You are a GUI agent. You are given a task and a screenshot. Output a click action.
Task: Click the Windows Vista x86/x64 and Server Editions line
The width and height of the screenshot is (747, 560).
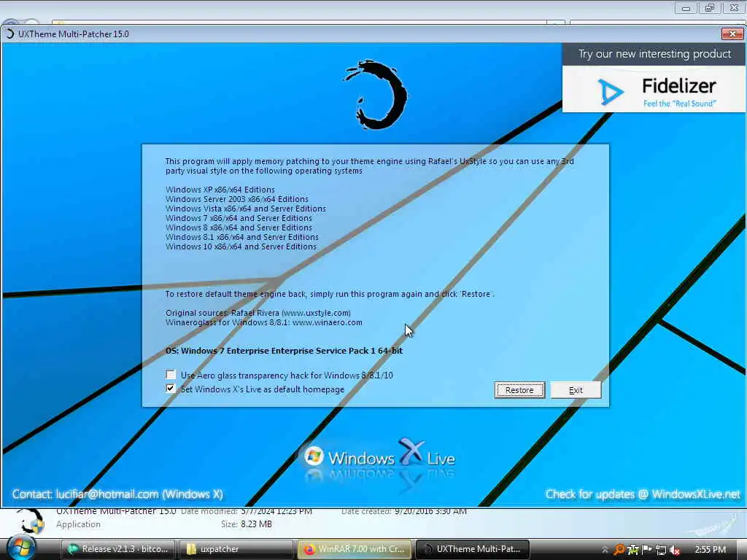point(246,209)
